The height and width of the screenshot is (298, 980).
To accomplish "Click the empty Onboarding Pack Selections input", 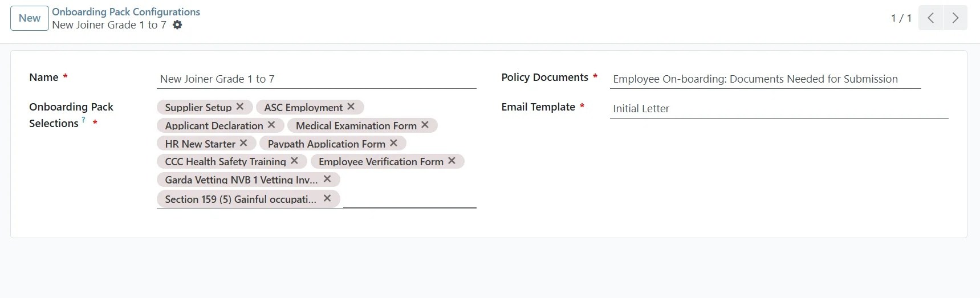I will tap(409, 199).
